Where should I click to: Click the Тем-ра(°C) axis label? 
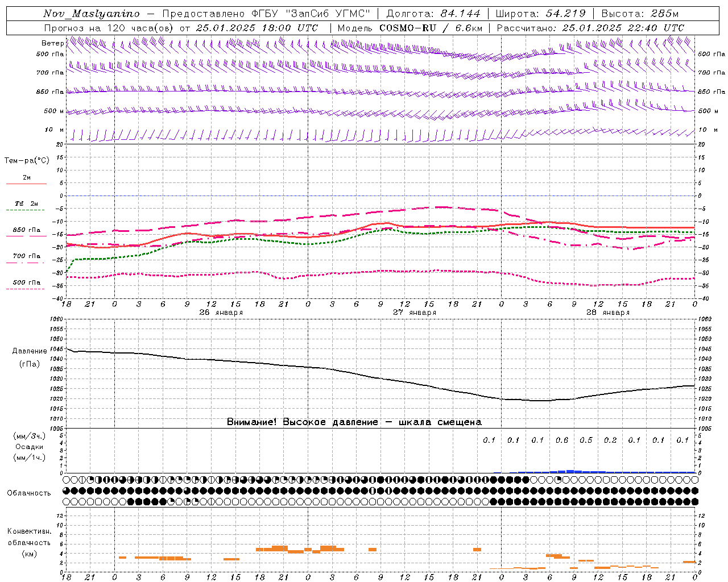pyautogui.click(x=27, y=161)
